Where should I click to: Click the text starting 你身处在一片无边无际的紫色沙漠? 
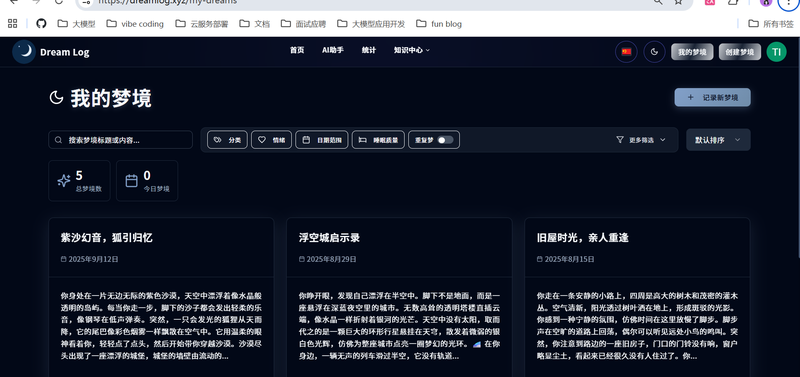click(x=161, y=325)
